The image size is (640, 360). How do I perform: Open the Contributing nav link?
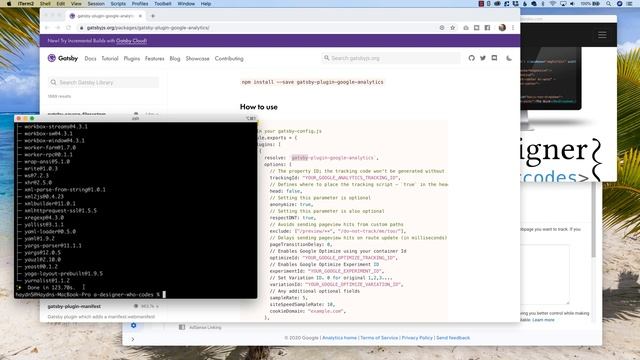[229, 58]
